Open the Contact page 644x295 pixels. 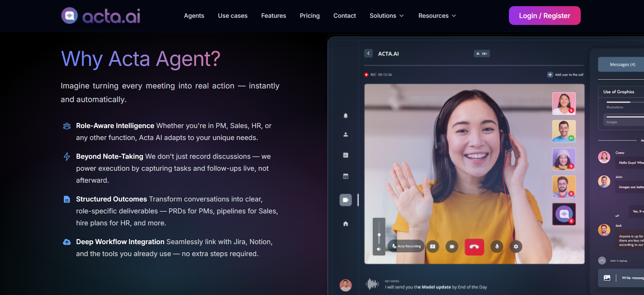(344, 16)
